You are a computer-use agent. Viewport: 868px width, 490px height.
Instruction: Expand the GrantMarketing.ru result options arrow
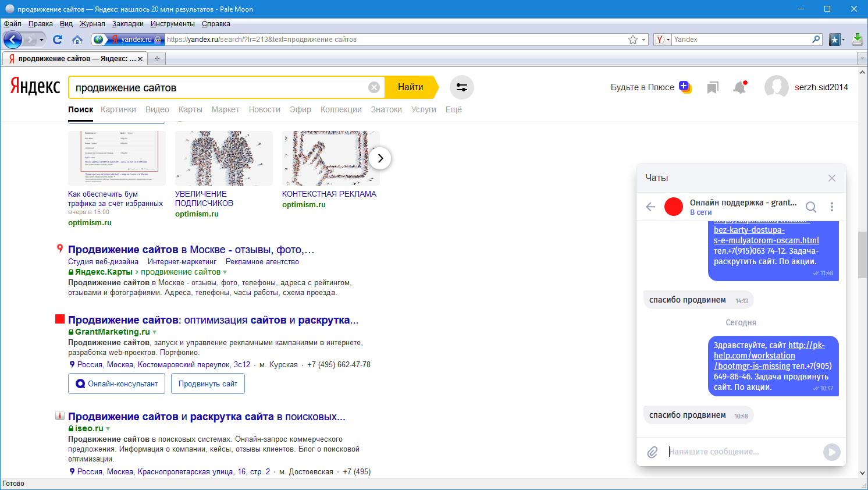(x=155, y=332)
